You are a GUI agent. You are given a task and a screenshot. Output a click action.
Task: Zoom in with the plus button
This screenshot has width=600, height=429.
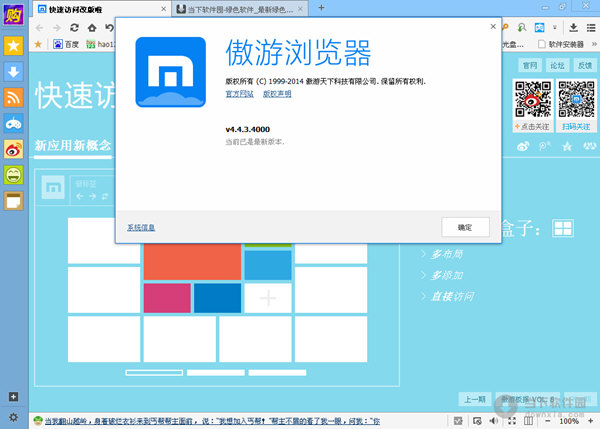590,421
